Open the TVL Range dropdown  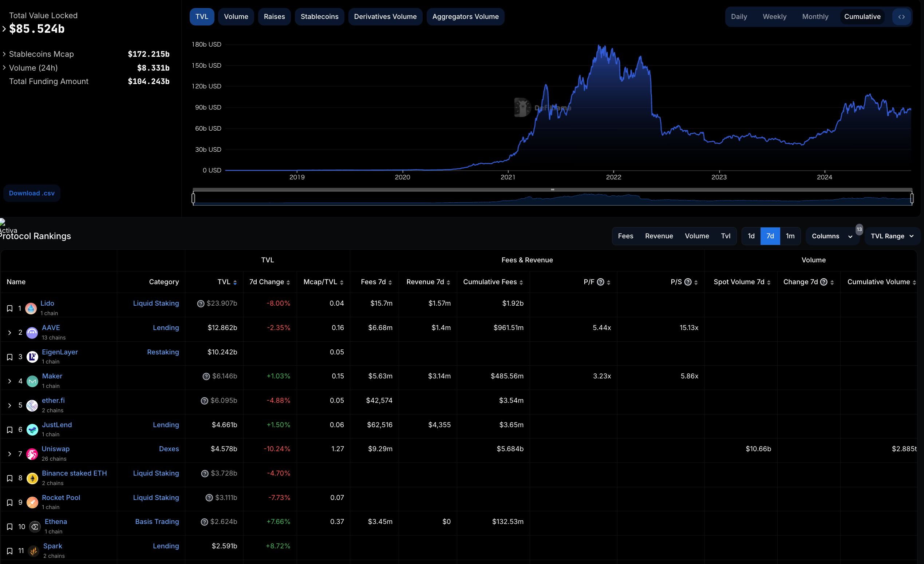point(892,236)
